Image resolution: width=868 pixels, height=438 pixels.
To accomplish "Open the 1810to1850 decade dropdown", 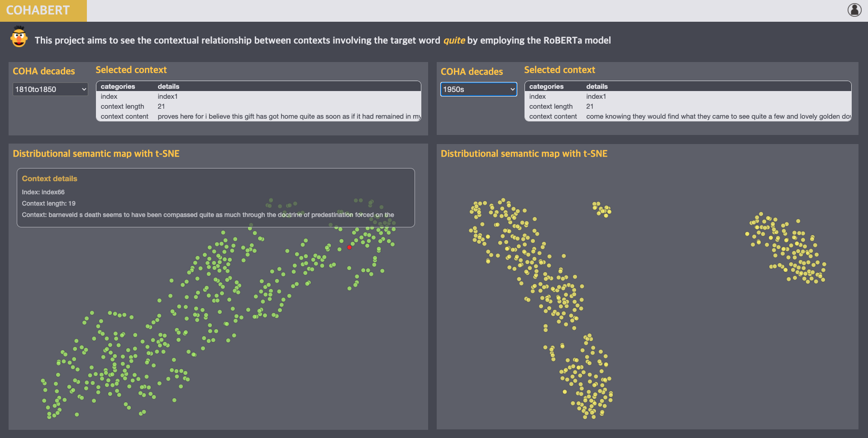I will [50, 89].
